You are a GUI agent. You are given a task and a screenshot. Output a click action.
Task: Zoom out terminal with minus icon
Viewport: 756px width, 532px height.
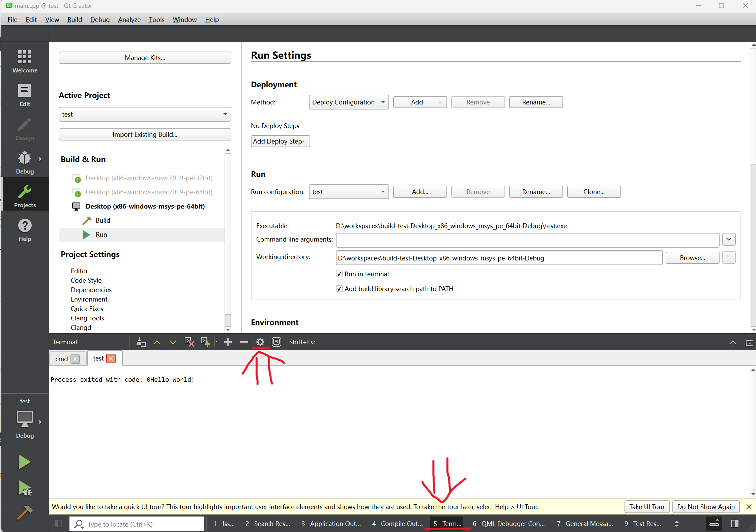coord(244,342)
